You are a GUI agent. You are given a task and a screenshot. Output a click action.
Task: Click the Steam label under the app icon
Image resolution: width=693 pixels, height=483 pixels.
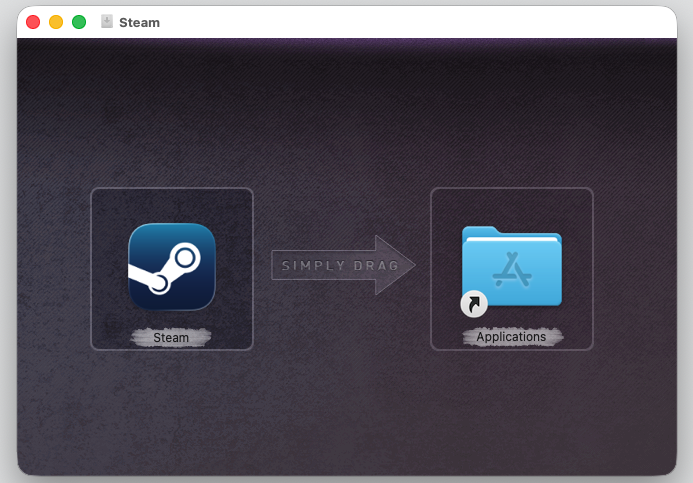point(171,338)
